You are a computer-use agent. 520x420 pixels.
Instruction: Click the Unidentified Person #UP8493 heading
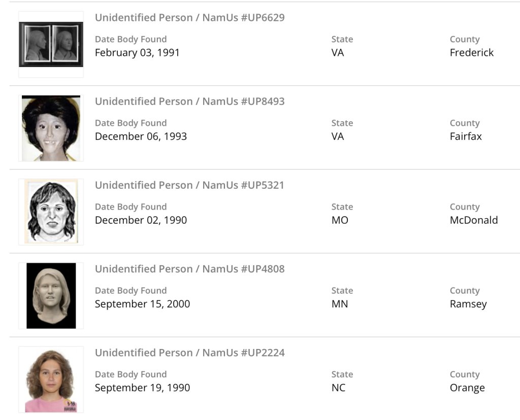pyautogui.click(x=189, y=101)
